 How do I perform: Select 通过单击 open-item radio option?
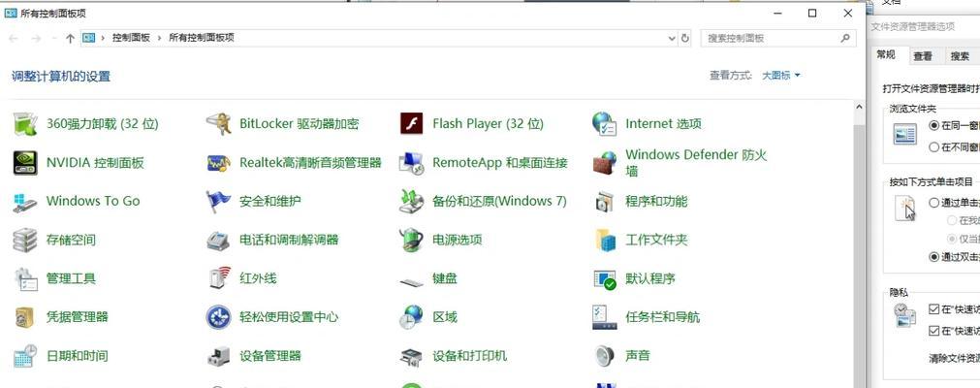[x=933, y=203]
